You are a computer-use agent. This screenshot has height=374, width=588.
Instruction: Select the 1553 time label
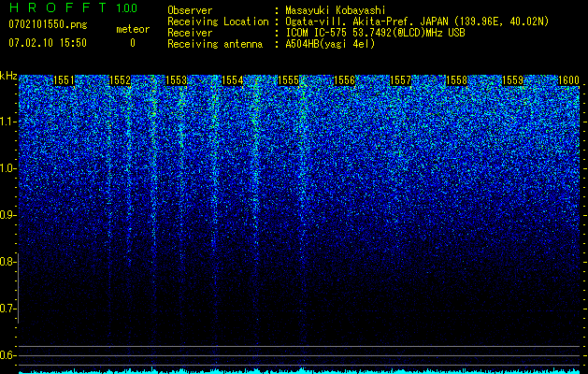coord(177,80)
